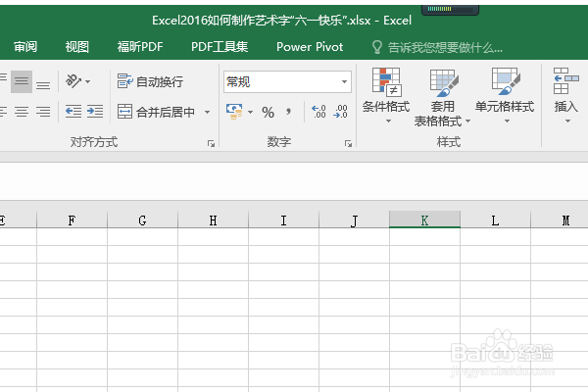The image size is (588, 392).
Task: Open the PDF工具集 tab
Action: coord(220,47)
